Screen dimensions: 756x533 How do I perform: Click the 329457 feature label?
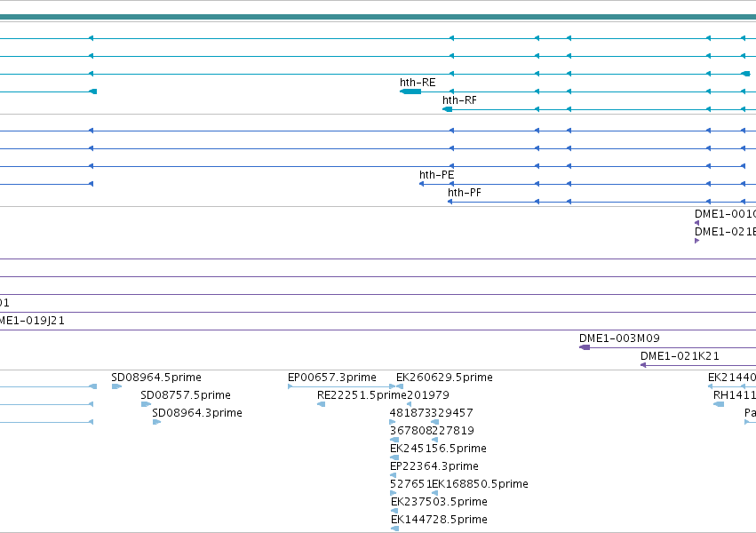pos(452,413)
